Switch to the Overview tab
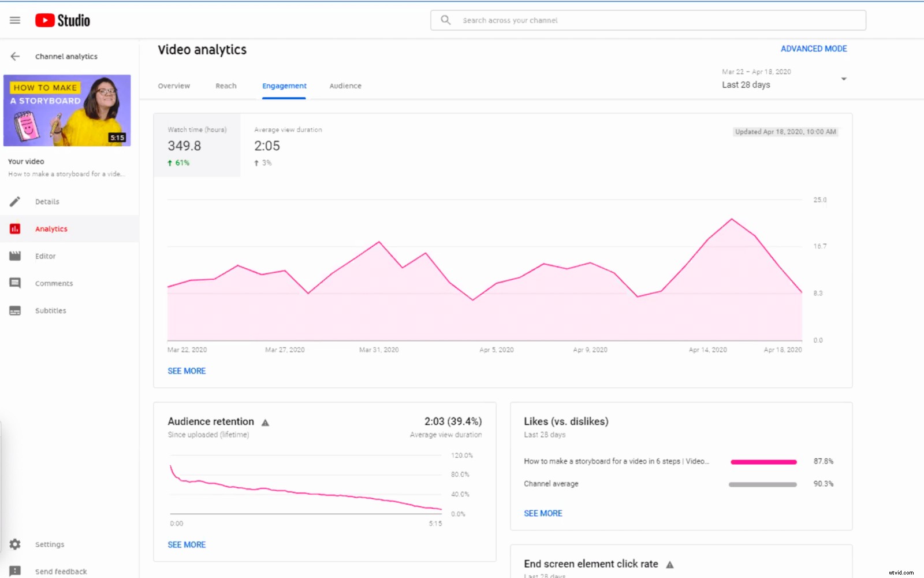This screenshot has height=578, width=924. (173, 86)
